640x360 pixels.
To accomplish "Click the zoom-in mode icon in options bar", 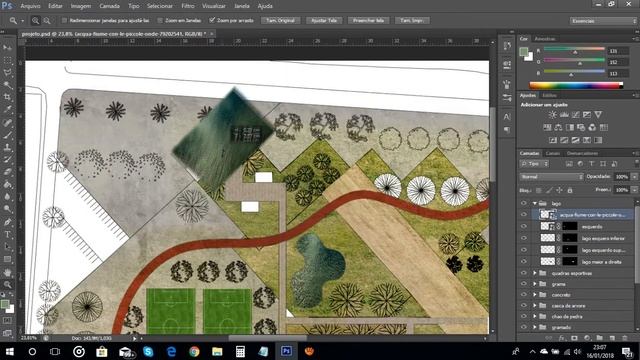I will click(x=36, y=20).
